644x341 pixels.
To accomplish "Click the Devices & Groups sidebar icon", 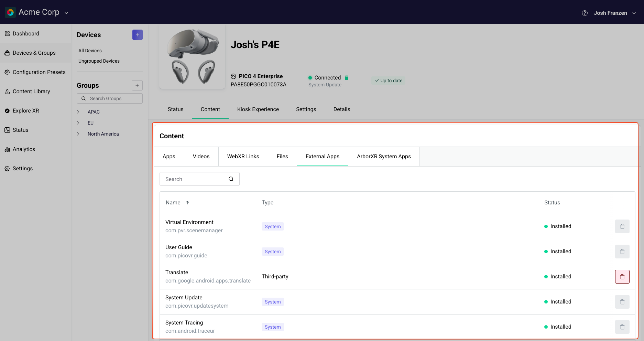I will pyautogui.click(x=7, y=53).
